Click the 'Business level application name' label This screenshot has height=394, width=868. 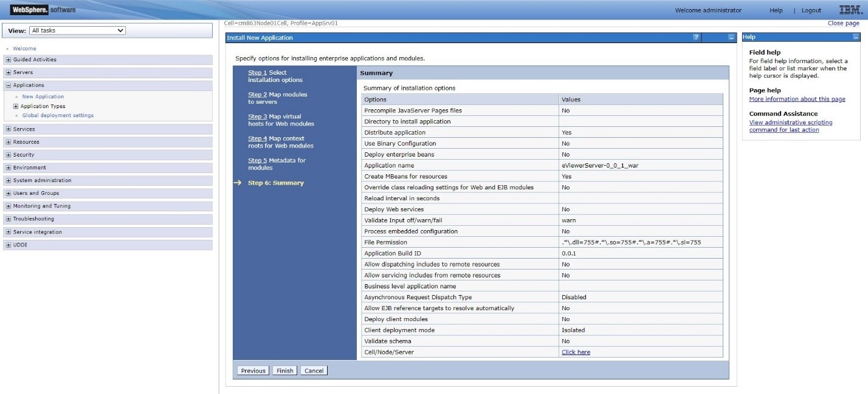(x=410, y=286)
